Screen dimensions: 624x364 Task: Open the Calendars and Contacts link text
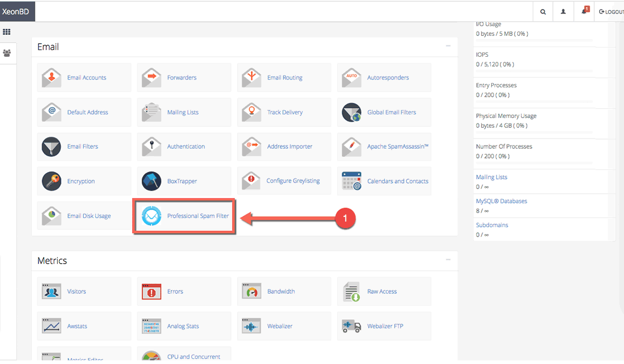(398, 181)
